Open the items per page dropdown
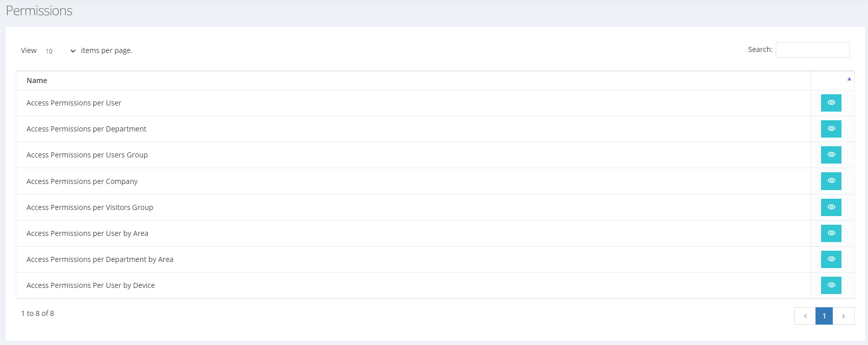Image resolution: width=868 pixels, height=345 pixels. 60,51
